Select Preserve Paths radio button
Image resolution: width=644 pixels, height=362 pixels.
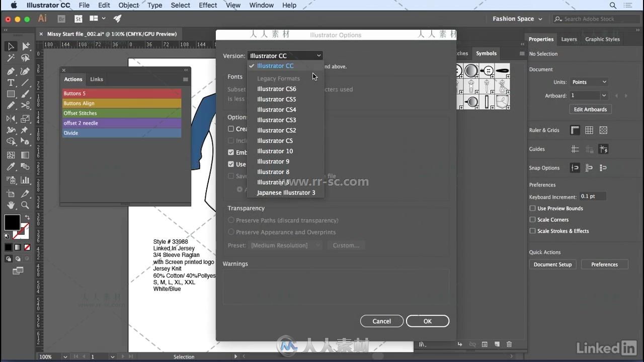(231, 220)
